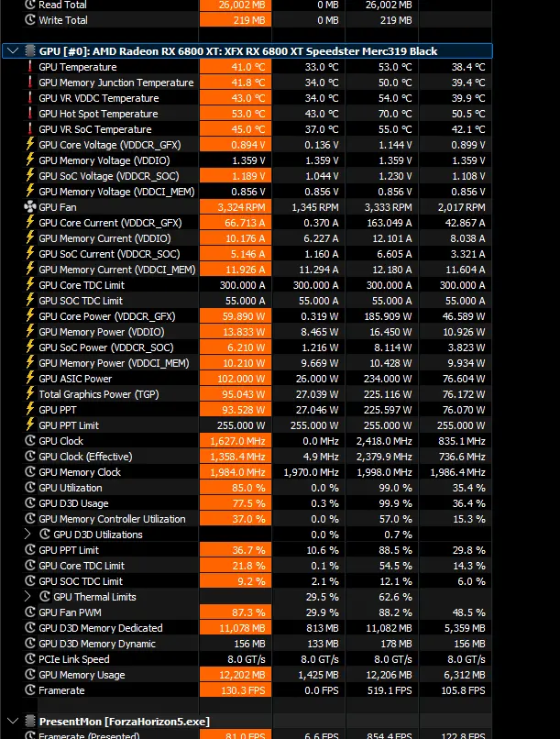Click the GPU ASIC Power current value 102.000 W
Viewport: 560px width, 739px height.
click(241, 379)
